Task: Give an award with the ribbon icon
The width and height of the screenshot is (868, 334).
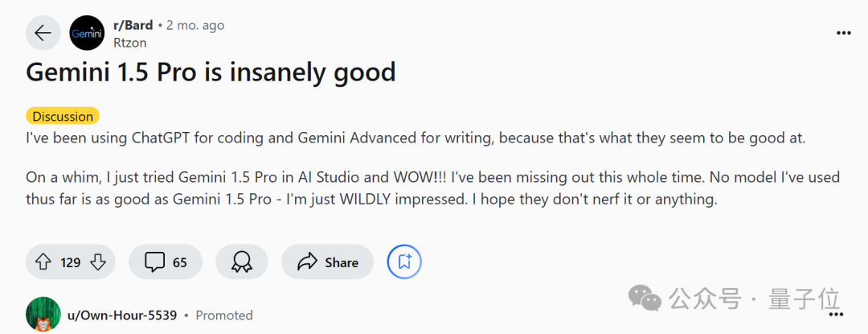Action: 240,262
